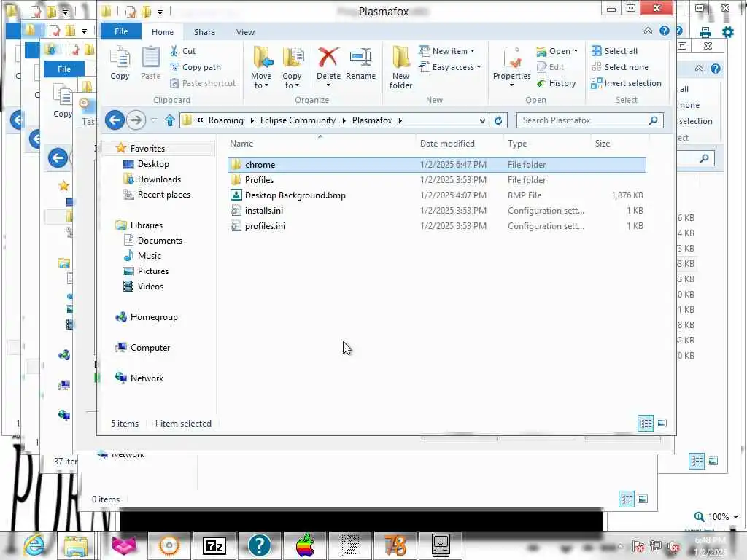Expand the New item dropdown

click(446, 50)
